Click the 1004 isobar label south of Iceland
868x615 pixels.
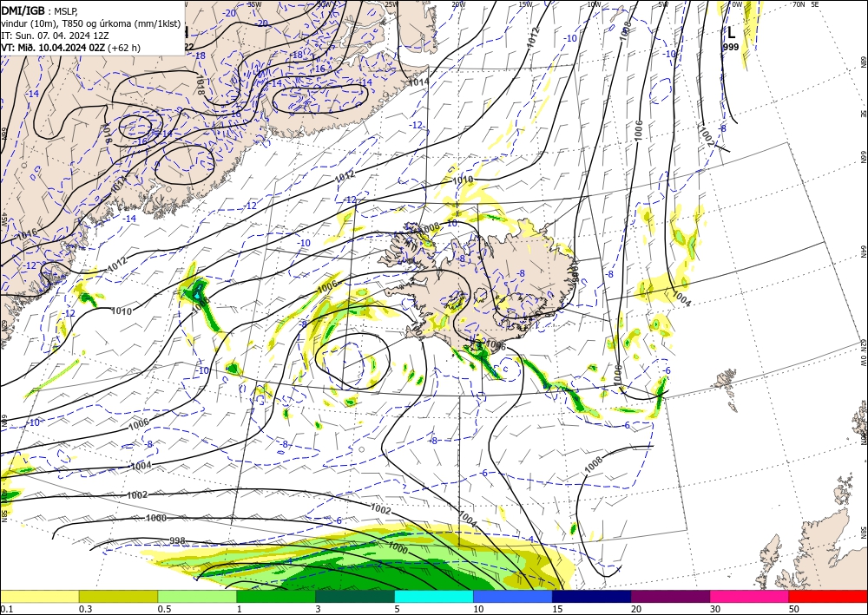click(467, 517)
